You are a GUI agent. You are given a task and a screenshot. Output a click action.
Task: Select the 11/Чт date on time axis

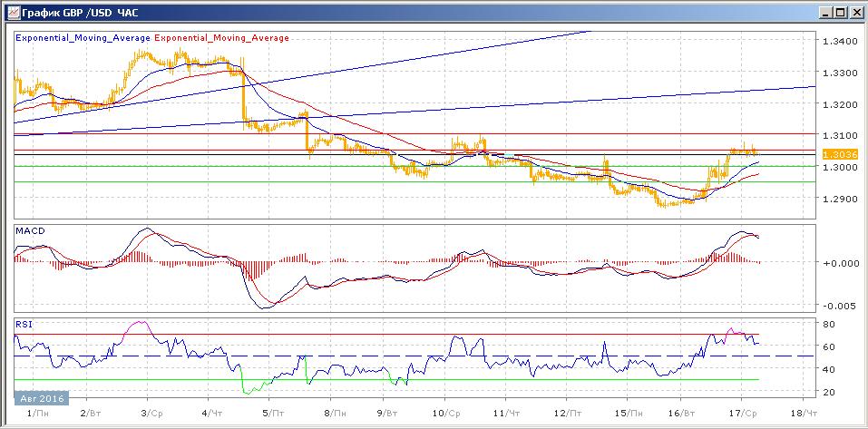(508, 414)
